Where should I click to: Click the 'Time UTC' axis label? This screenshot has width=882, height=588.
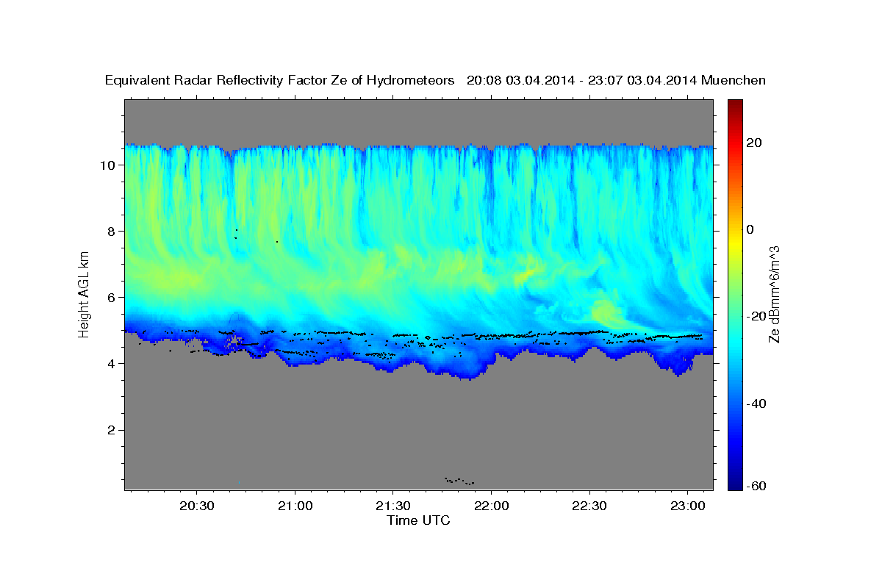[x=418, y=521]
